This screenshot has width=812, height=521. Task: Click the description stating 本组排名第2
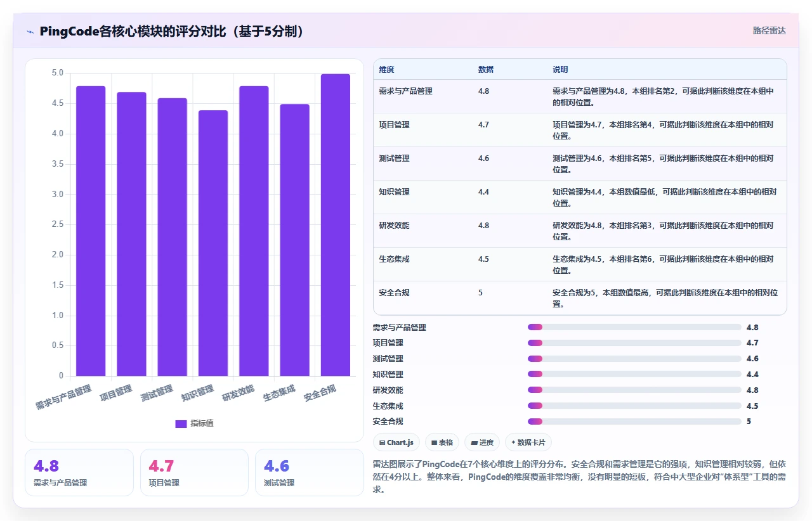click(x=663, y=96)
